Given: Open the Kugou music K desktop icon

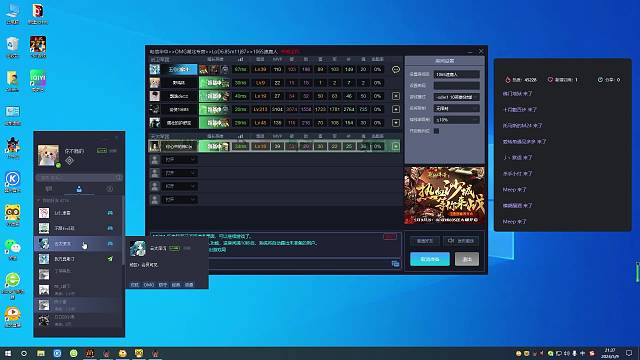Looking at the screenshot, I should click(13, 182).
